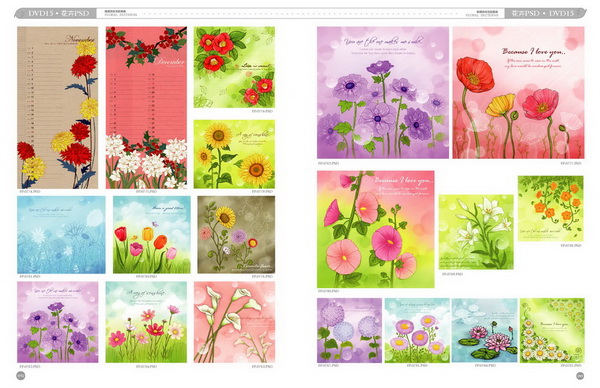Open the two sunflowers on green thumbnail
The width and height of the screenshot is (600, 388).
[x=234, y=154]
